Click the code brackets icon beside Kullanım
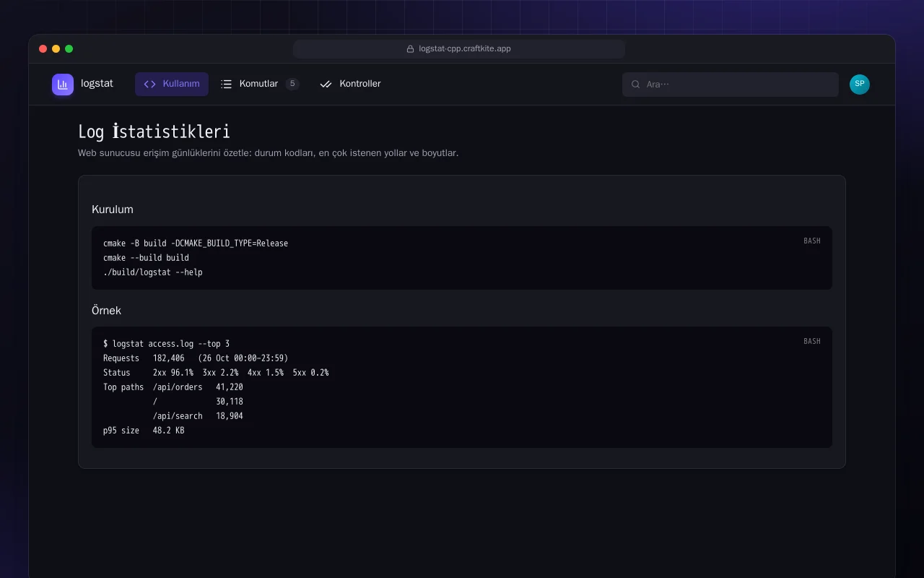Viewport: 924px width, 578px height. click(150, 84)
